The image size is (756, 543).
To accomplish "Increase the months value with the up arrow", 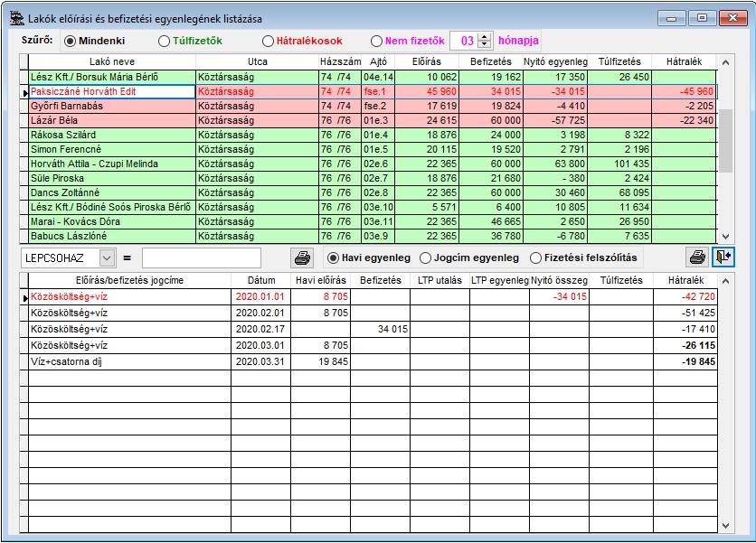I will tap(485, 36).
